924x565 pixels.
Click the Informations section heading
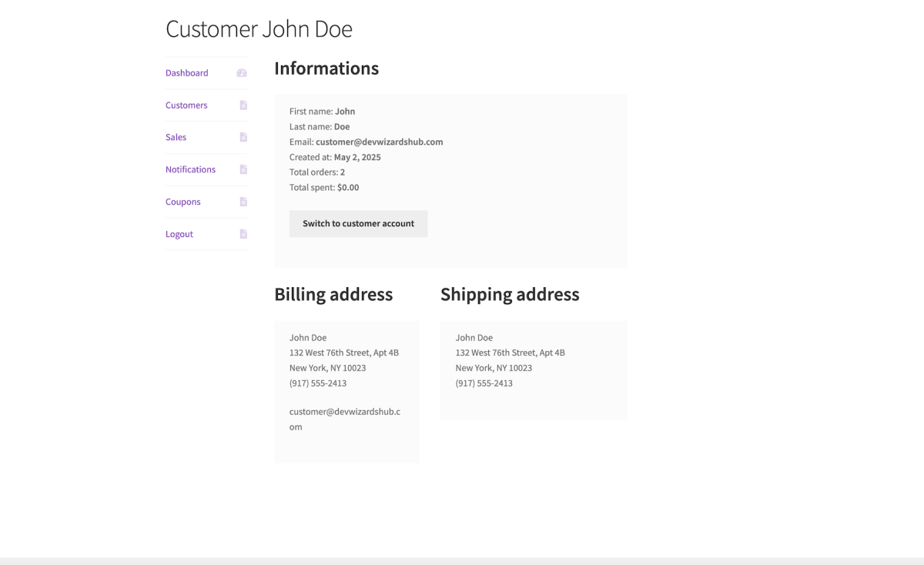(326, 69)
